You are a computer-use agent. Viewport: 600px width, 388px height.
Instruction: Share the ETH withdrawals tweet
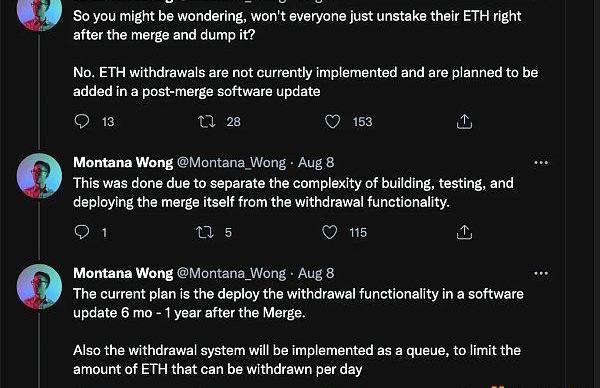(x=464, y=122)
